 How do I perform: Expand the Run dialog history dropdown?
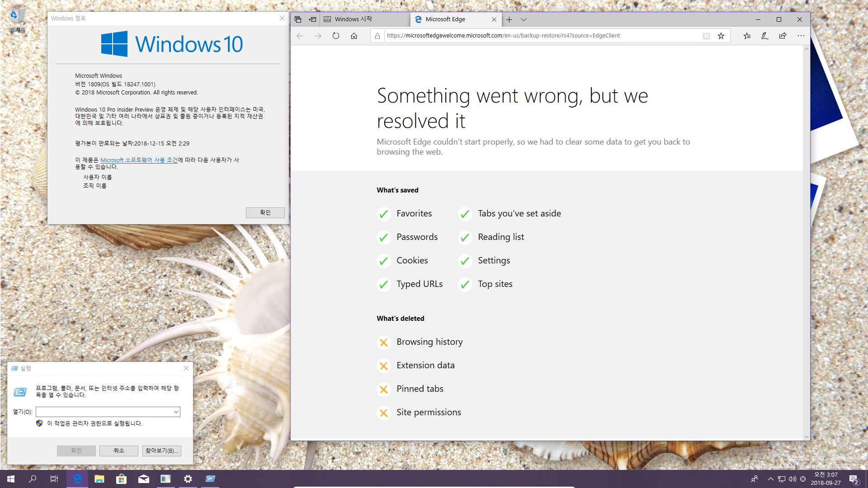[x=176, y=412]
